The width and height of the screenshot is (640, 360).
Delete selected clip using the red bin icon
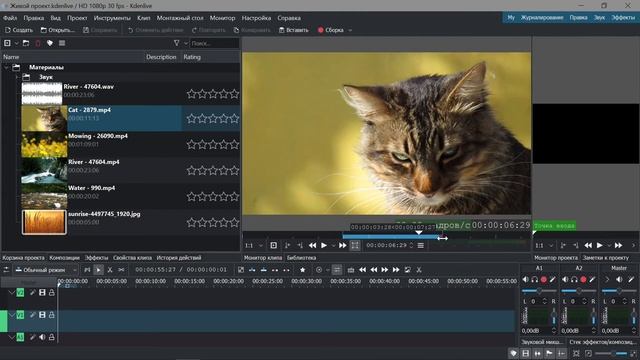click(x=38, y=43)
